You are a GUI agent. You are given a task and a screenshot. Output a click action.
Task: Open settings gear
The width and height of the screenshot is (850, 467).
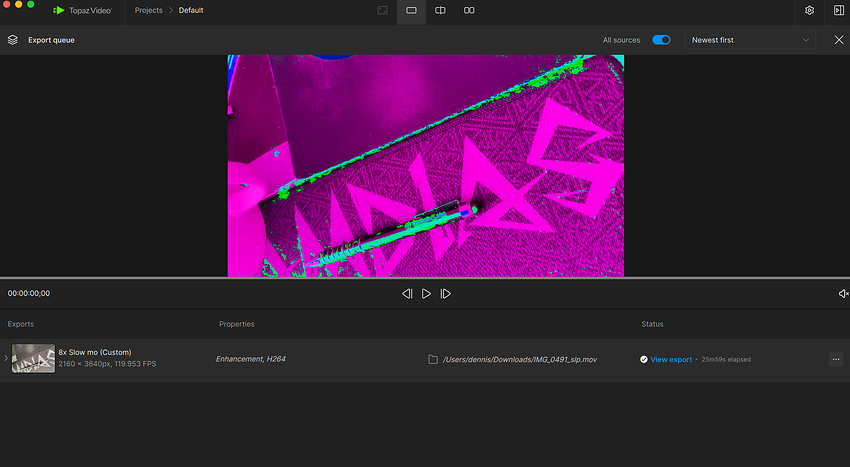coord(809,10)
